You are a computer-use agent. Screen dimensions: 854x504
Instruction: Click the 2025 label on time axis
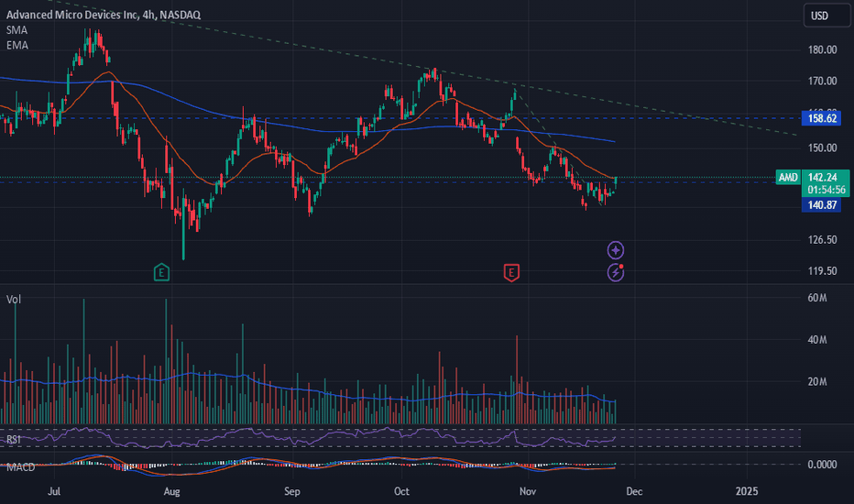747,491
